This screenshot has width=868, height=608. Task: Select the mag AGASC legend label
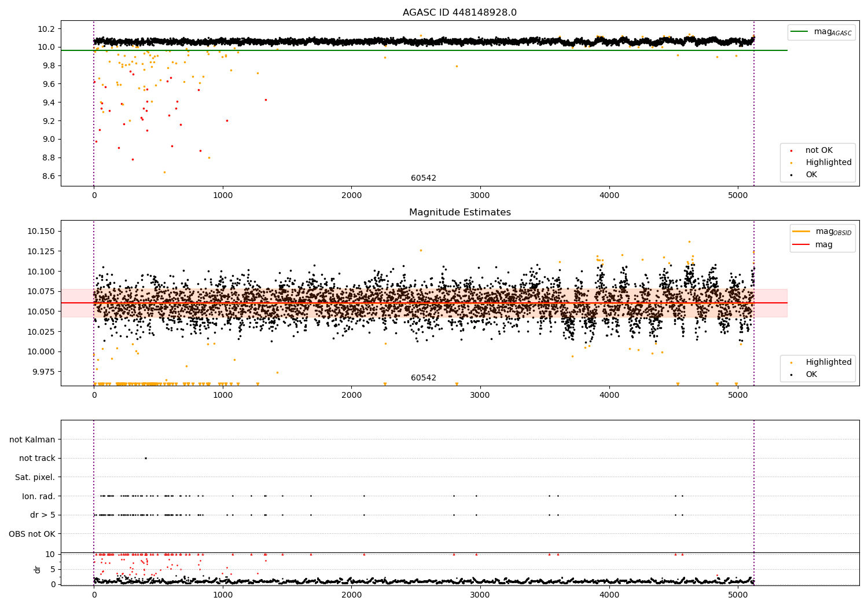[833, 32]
